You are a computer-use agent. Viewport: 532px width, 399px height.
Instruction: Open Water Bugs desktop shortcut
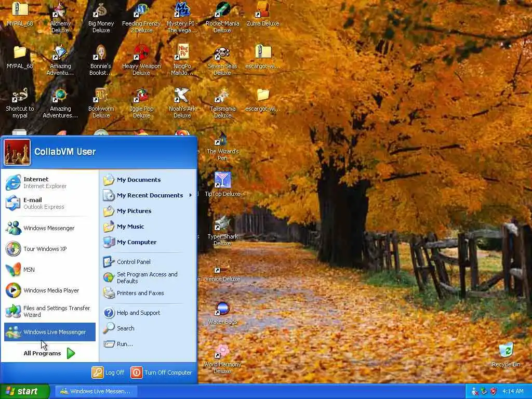point(222,313)
